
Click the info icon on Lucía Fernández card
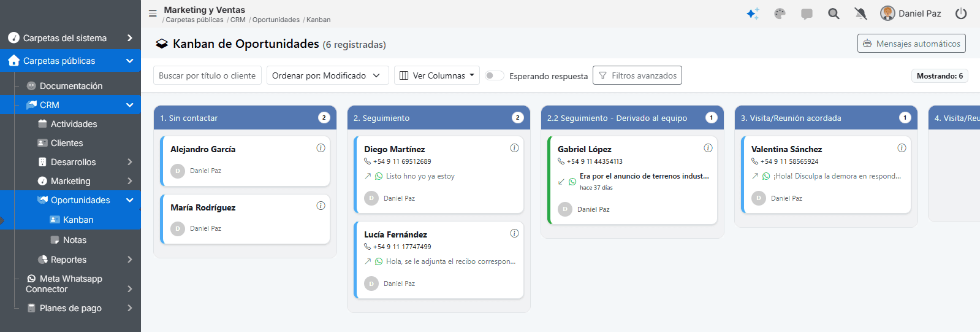pos(514,233)
